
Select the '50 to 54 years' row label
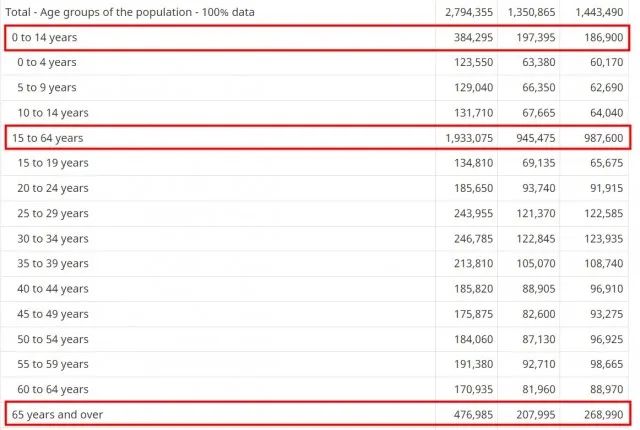click(x=53, y=340)
